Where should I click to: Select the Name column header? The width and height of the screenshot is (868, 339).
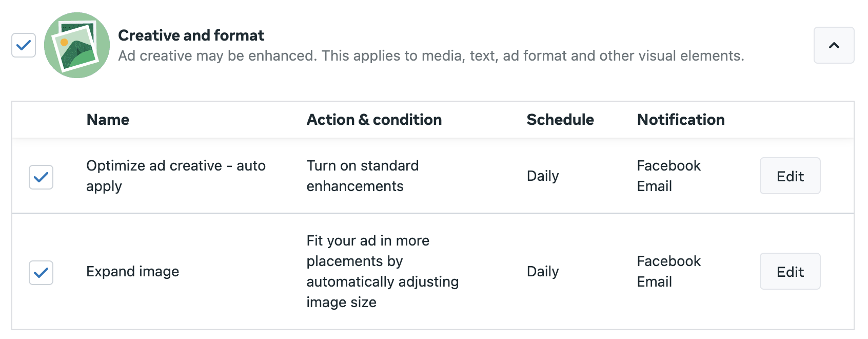coord(108,120)
